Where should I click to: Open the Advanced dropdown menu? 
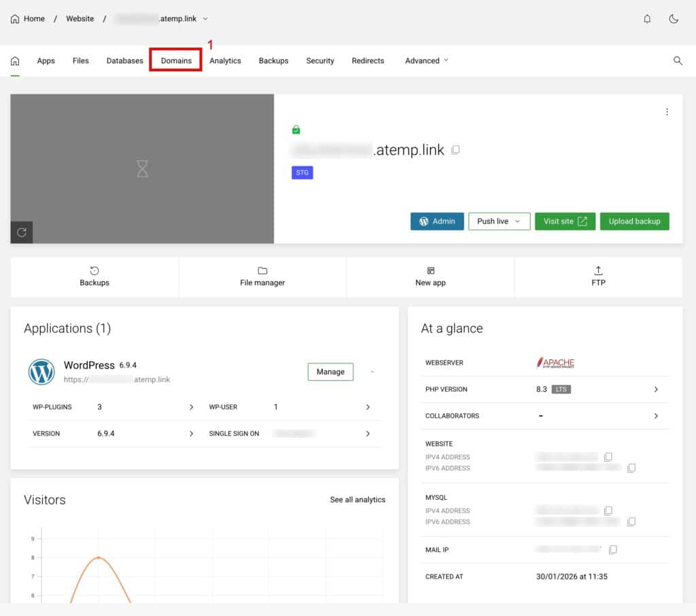click(427, 60)
